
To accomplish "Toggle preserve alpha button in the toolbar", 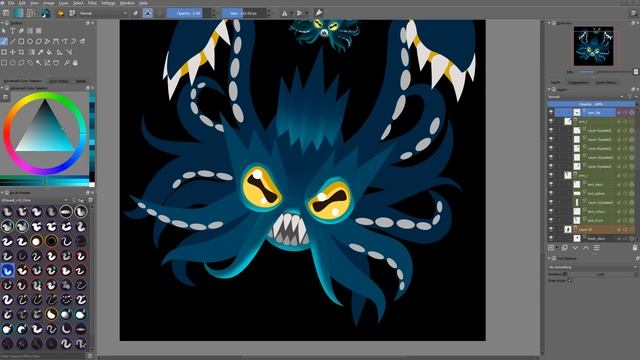I will (x=148, y=13).
